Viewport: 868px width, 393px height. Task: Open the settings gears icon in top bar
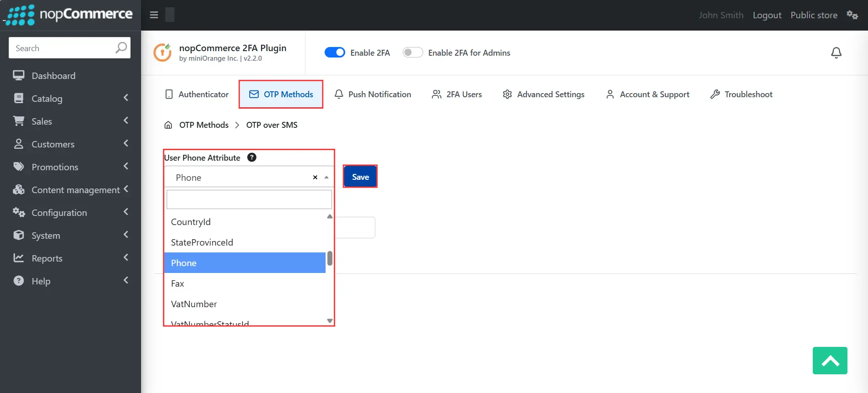852,15
